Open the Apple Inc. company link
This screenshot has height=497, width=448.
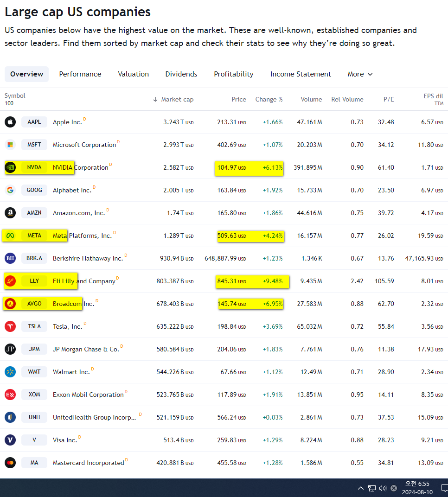(x=67, y=122)
